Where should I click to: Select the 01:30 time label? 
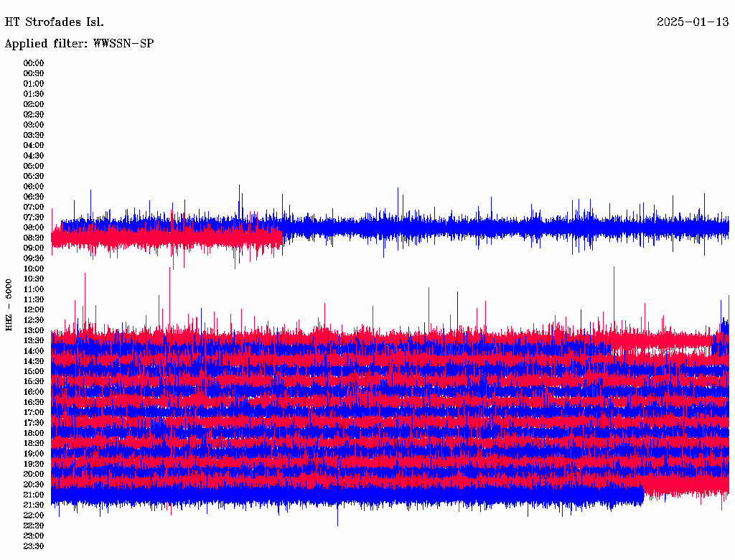(x=34, y=94)
